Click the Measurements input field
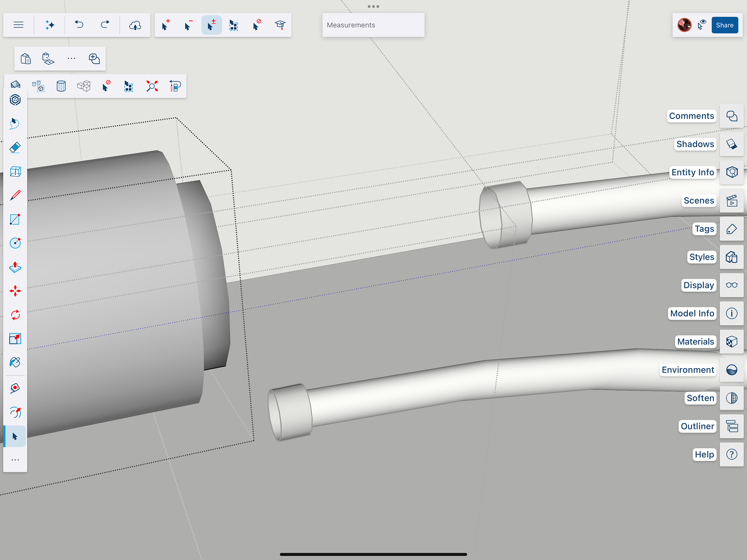 pyautogui.click(x=373, y=25)
